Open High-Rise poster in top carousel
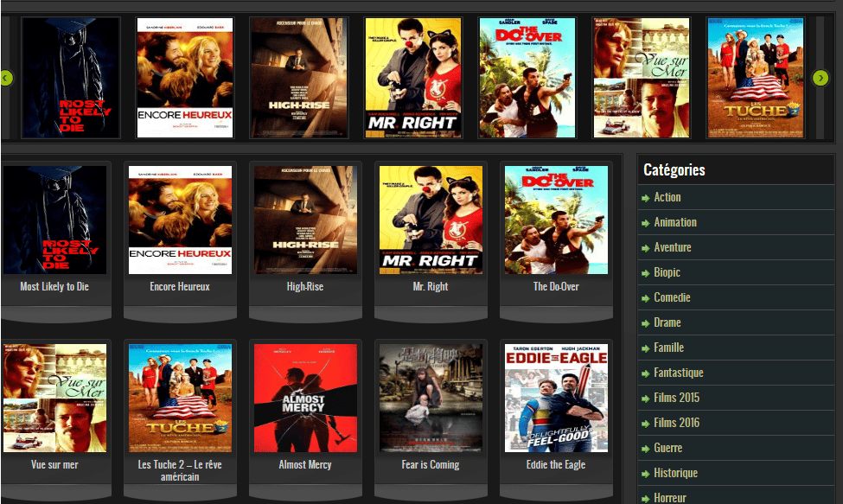Viewport: 843px width, 504px height. click(298, 78)
